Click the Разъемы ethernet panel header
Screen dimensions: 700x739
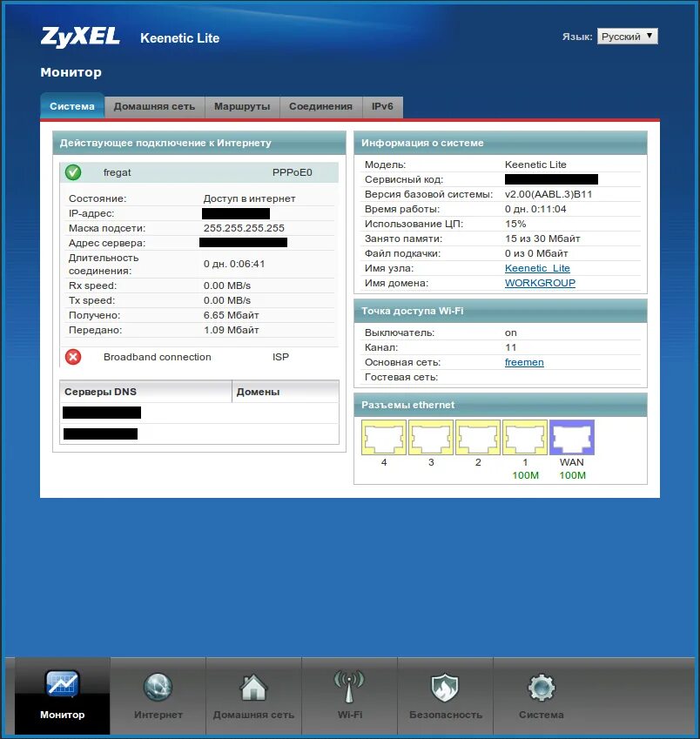tap(501, 405)
